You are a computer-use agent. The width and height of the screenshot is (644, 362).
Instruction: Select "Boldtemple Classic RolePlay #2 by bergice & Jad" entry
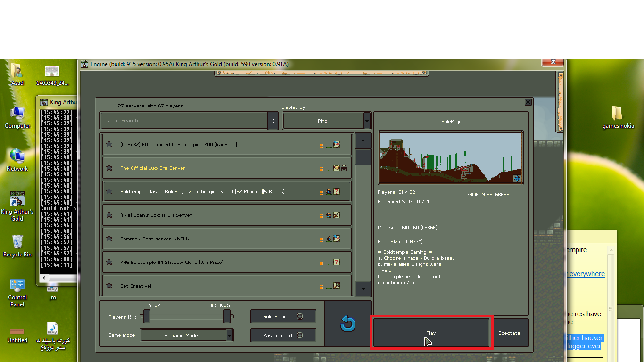227,191
